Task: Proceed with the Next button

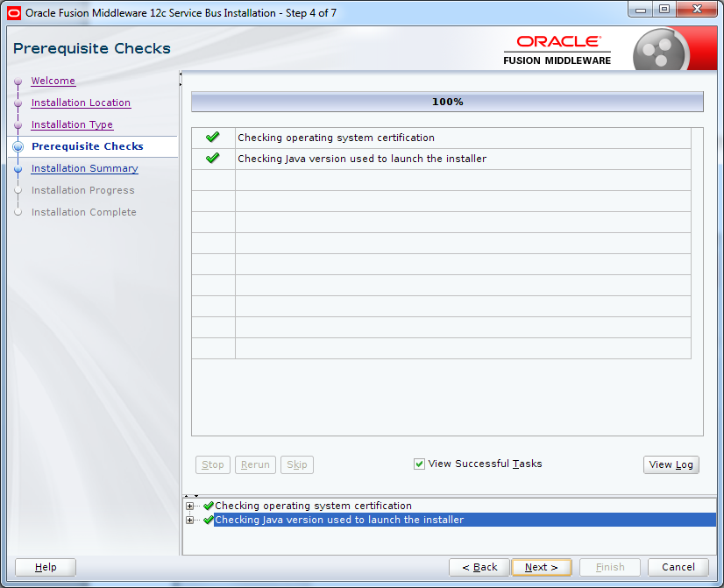Action: [x=541, y=567]
